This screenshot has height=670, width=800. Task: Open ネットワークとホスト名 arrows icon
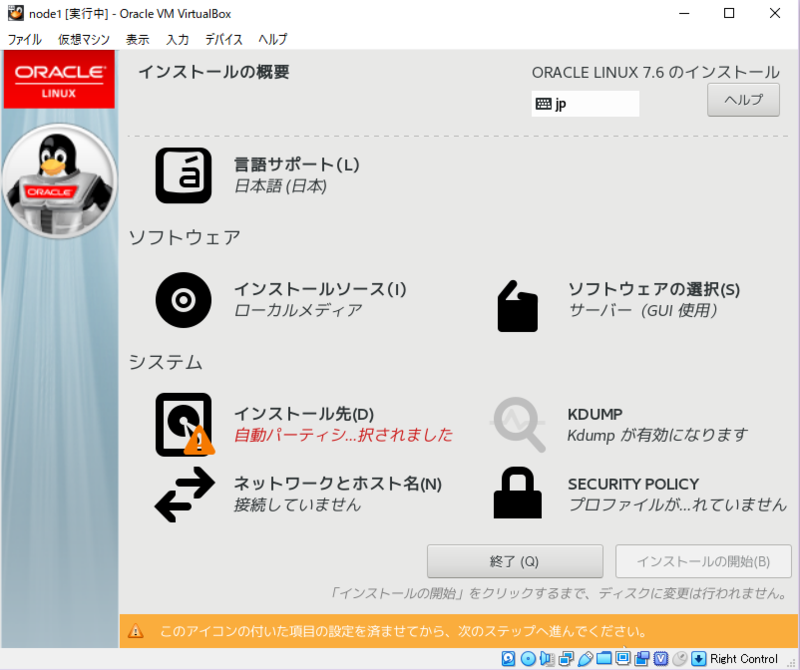[x=185, y=494]
